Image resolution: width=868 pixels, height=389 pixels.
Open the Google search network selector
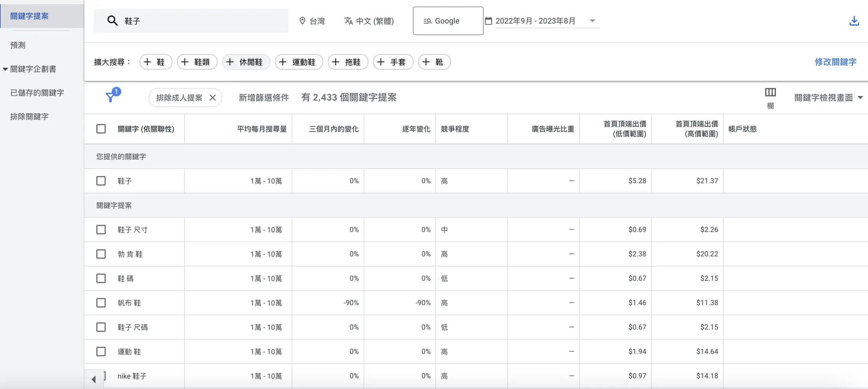[448, 21]
